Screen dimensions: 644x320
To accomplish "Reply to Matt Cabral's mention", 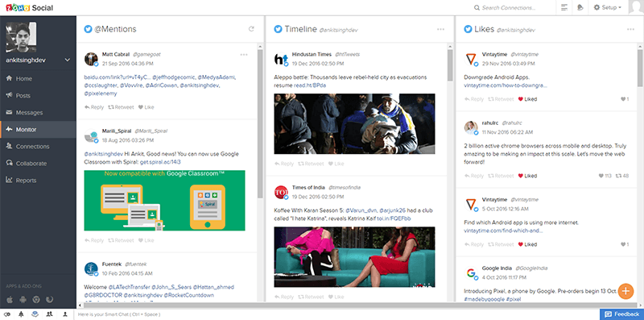I will coord(94,107).
